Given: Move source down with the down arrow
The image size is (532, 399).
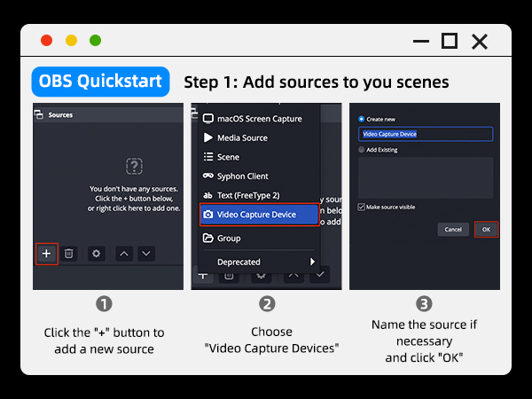Looking at the screenshot, I should pyautogui.click(x=146, y=254).
